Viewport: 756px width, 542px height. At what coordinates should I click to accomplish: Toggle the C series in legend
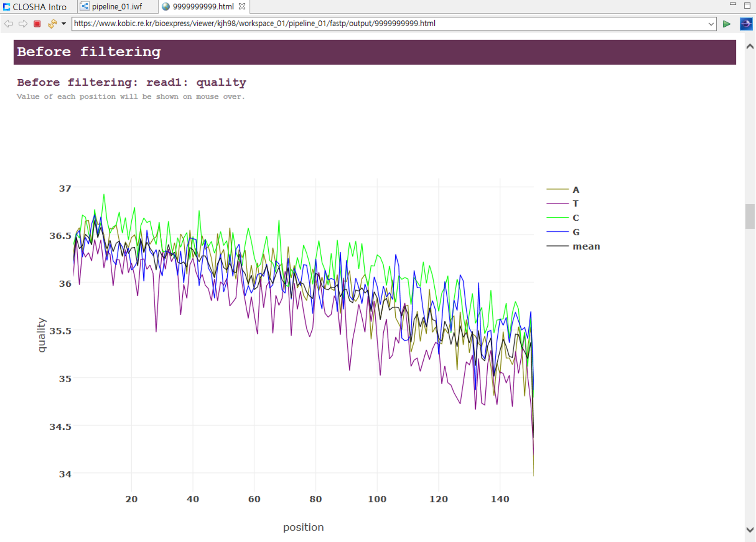(x=563, y=218)
